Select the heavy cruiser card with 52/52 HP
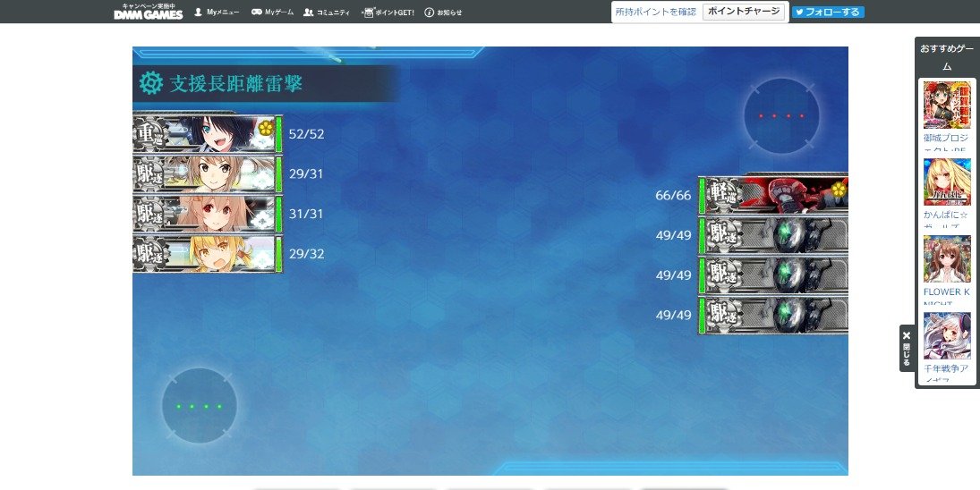Screen dimensions: 980x490 pyautogui.click(x=208, y=133)
